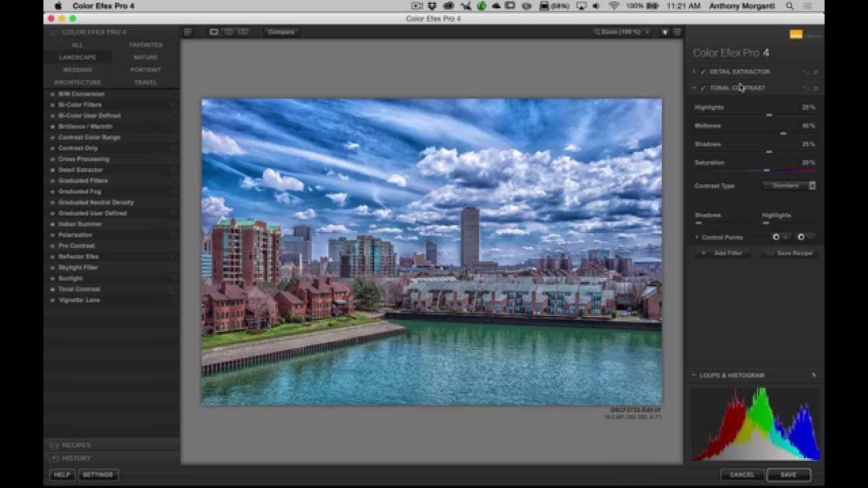Viewport: 868px width, 488px height.
Task: Open Wi-Fi status in menu bar
Action: tap(614, 6)
